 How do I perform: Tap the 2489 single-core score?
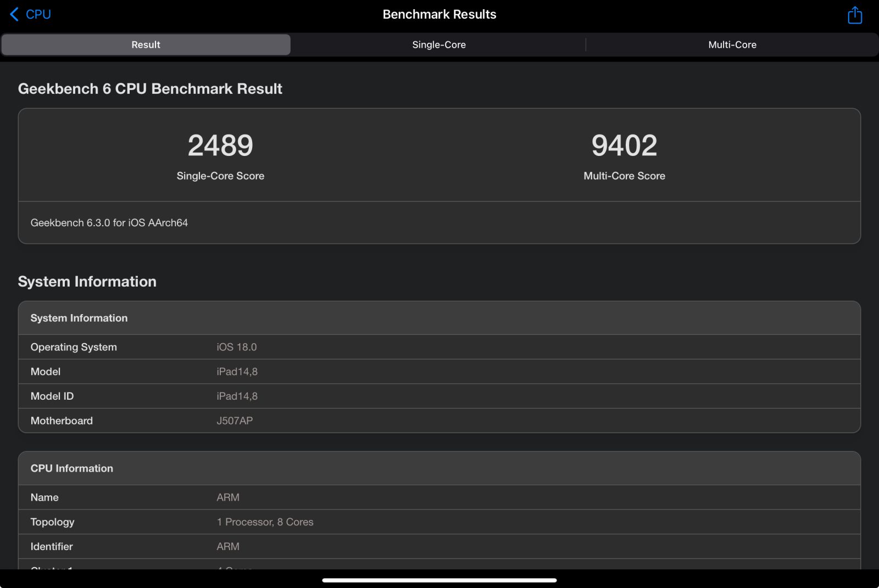pos(220,145)
